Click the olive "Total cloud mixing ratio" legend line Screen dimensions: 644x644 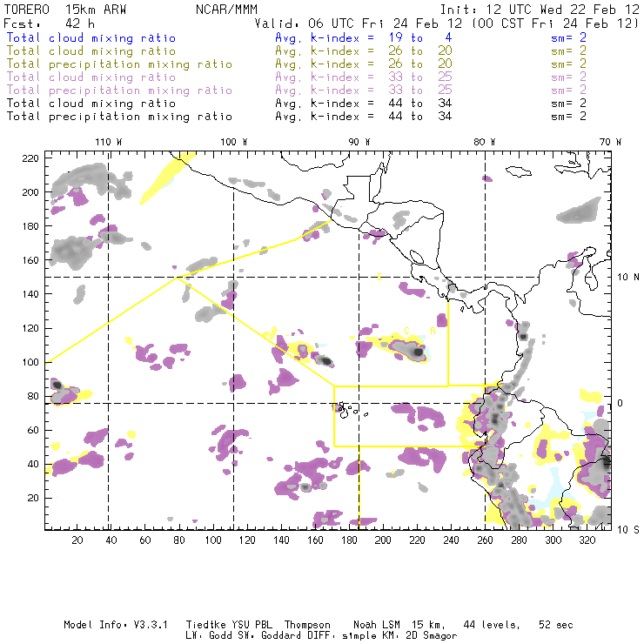91,51
